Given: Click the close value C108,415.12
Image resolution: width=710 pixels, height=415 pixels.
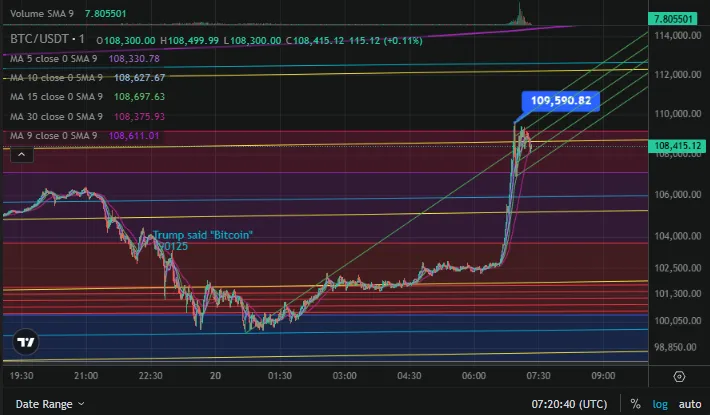Looking at the screenshot, I should [315, 41].
